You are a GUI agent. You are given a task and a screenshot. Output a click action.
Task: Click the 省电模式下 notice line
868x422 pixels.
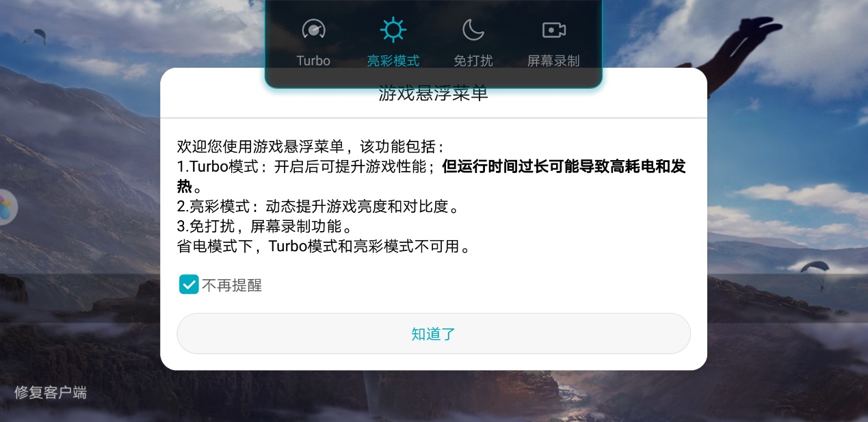(x=324, y=246)
